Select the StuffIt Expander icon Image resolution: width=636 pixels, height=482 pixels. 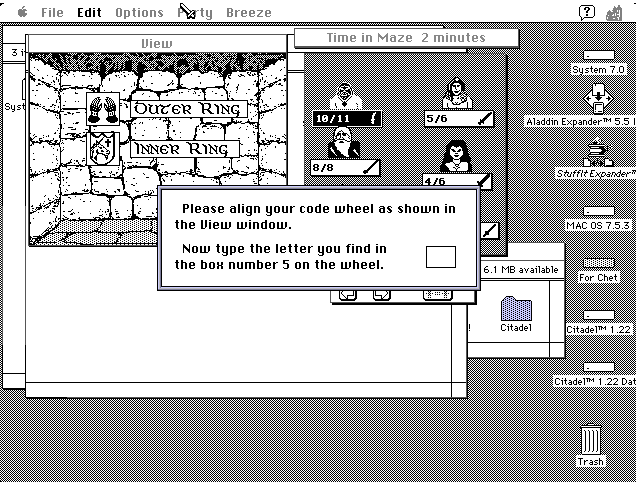pos(598,152)
